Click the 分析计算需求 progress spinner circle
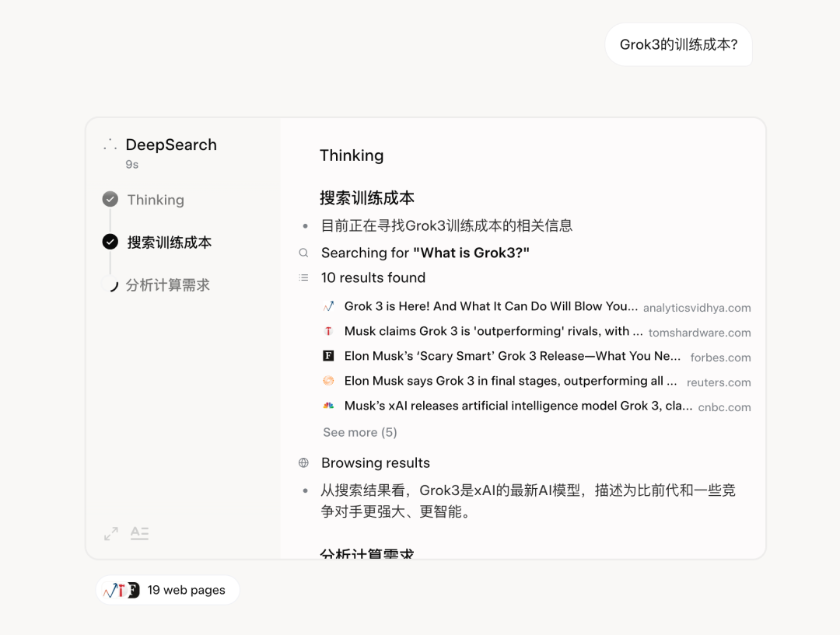Viewport: 840px width, 635px height. point(110,284)
